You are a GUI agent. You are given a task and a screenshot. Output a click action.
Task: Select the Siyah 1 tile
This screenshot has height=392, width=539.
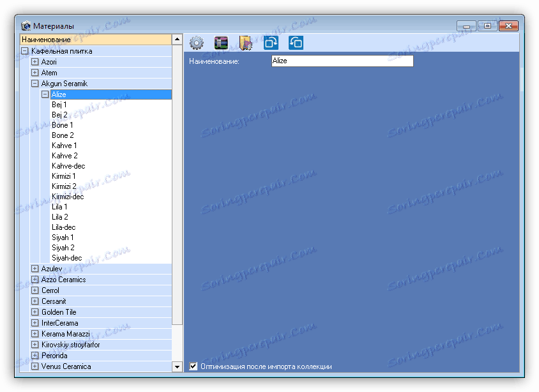pyautogui.click(x=63, y=237)
